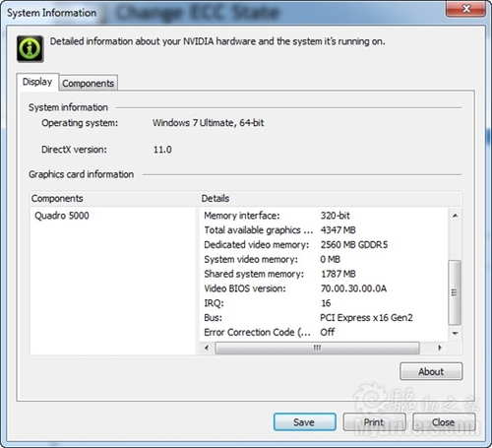Select the Error Correction Code row
This screenshot has width=492, height=448.
324,332
